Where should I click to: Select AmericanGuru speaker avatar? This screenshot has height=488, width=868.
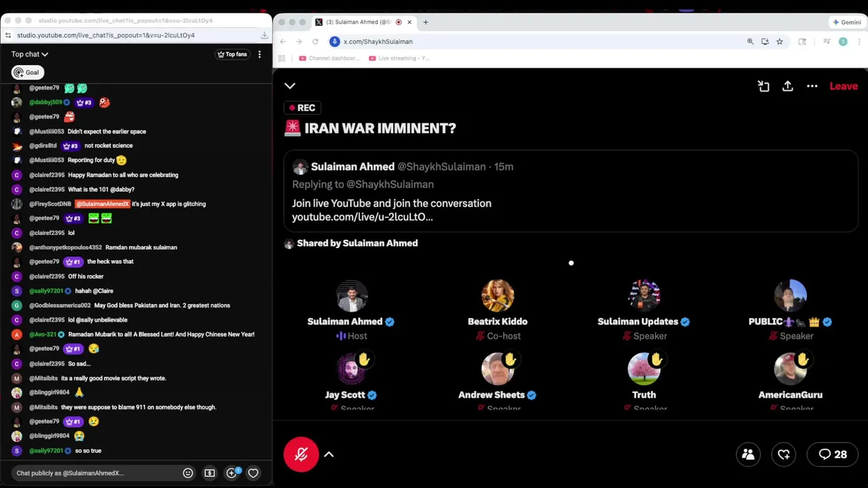(x=791, y=369)
